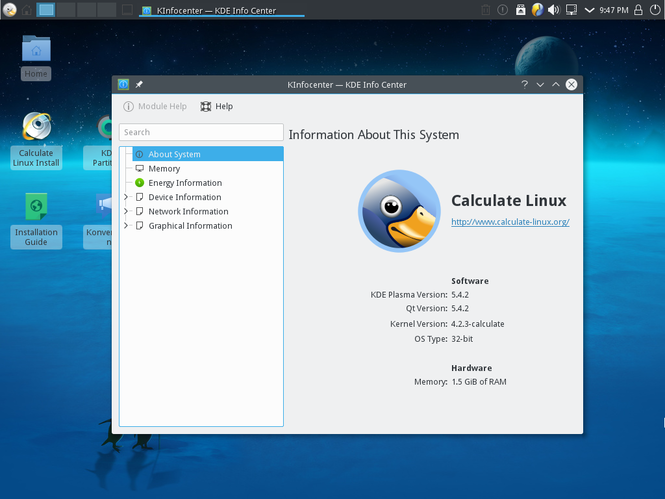Open Home folder on desktop

[36, 57]
